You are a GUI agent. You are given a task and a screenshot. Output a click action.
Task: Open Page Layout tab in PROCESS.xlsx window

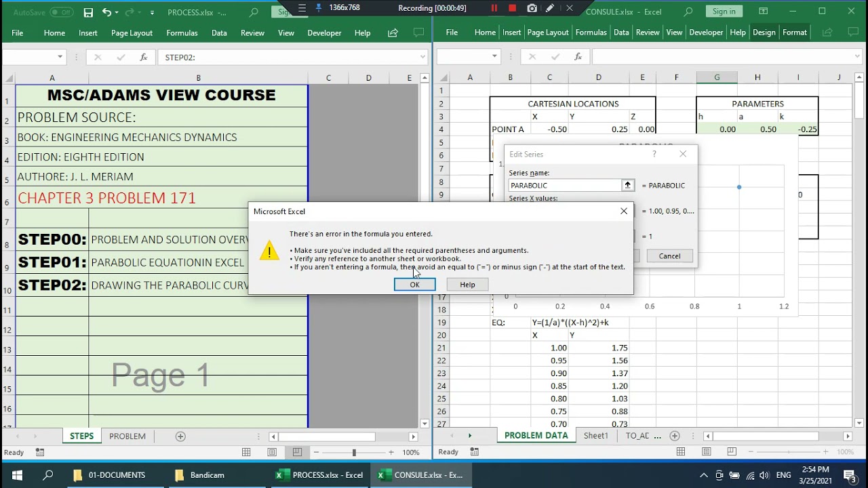132,33
